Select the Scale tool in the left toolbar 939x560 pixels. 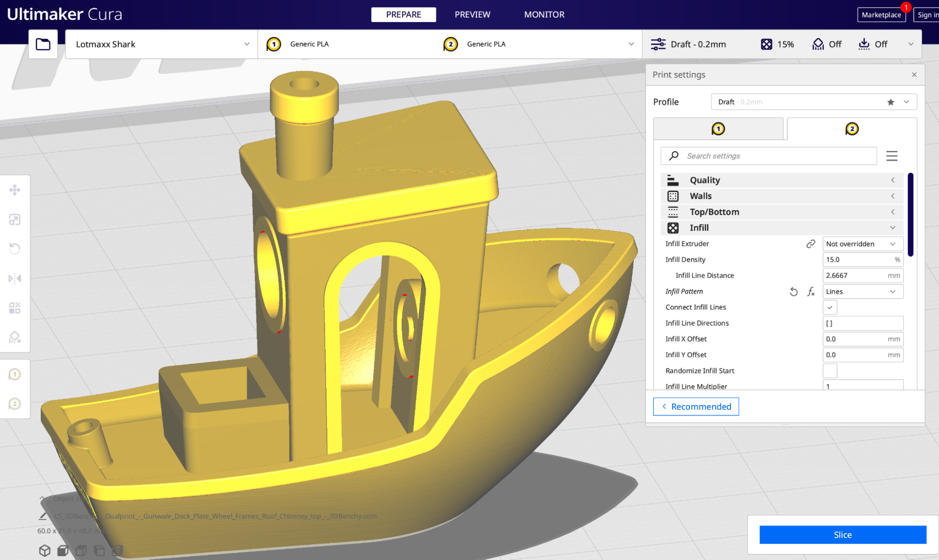pos(15,219)
